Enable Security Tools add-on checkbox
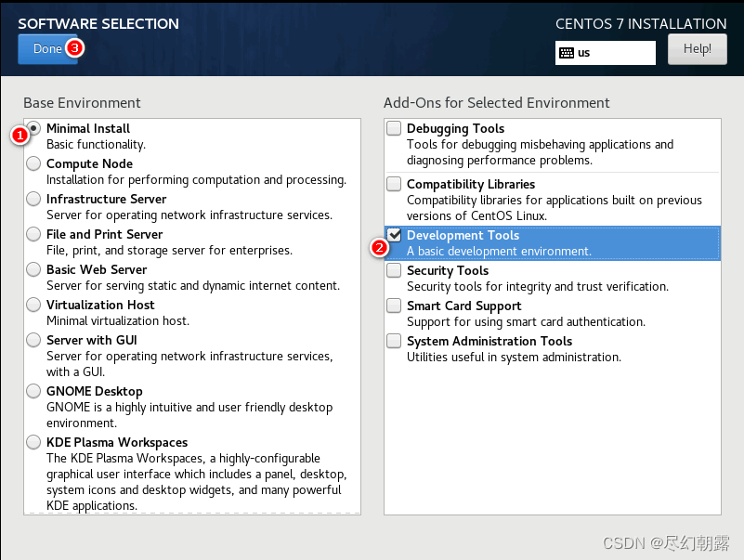The image size is (744, 560). 394,270
